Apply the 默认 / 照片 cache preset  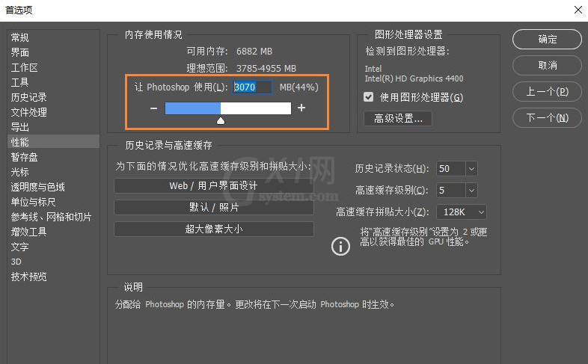tap(214, 208)
